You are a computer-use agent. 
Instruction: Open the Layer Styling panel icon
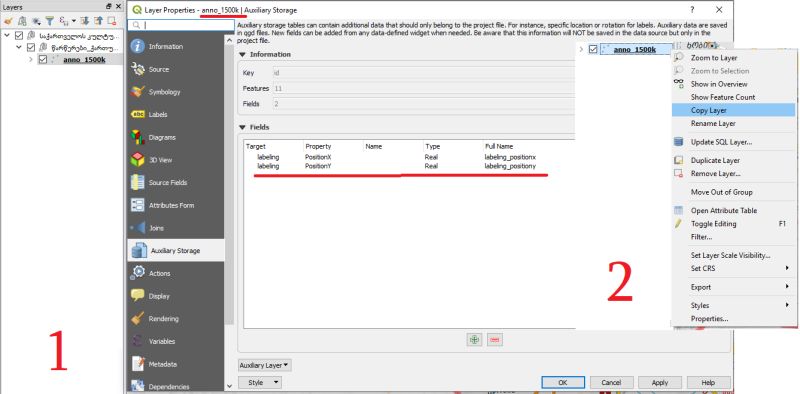pyautogui.click(x=8, y=21)
